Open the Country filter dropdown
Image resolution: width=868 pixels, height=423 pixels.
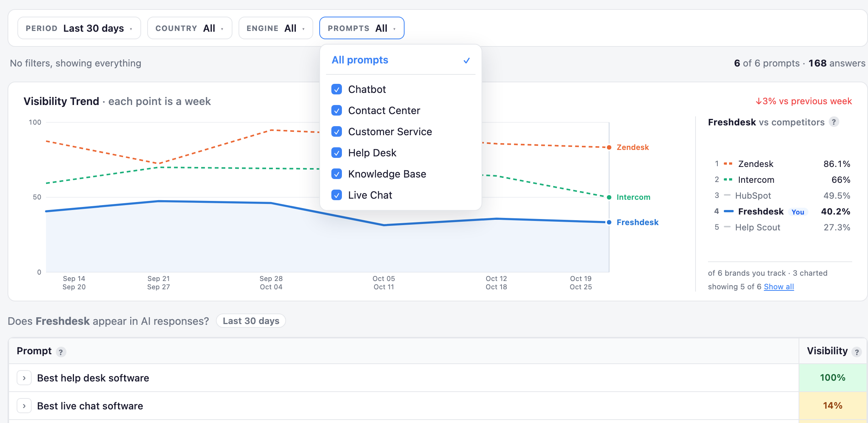point(189,28)
